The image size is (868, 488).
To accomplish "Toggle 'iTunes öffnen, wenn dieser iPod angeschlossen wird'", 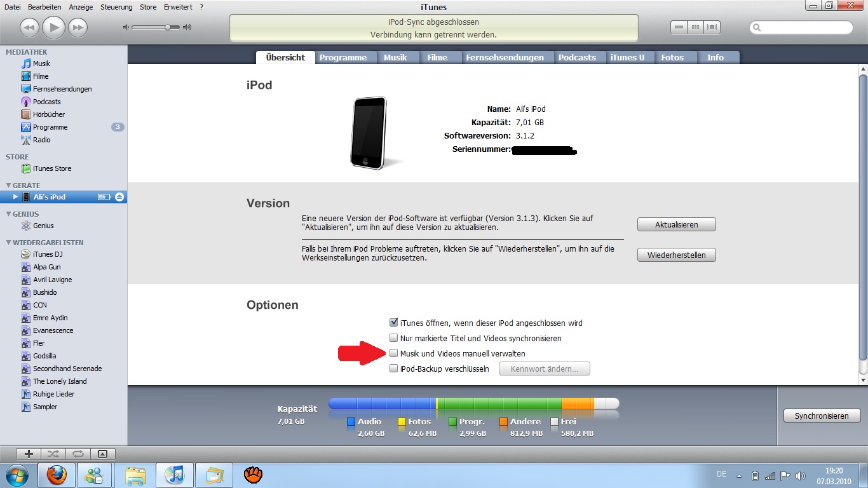I will [x=394, y=323].
